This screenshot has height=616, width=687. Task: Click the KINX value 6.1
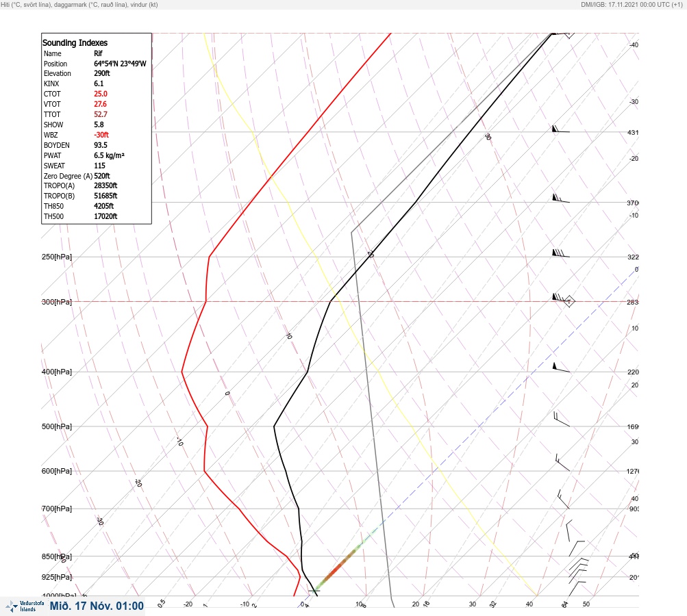99,84
